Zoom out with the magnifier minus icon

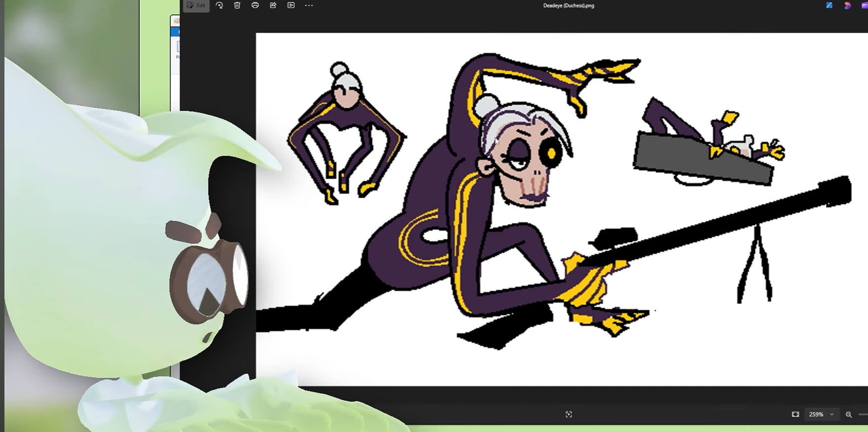click(849, 414)
